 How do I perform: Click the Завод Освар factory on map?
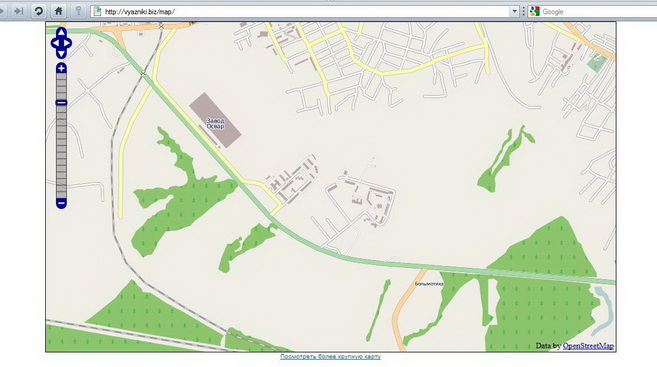(x=215, y=120)
